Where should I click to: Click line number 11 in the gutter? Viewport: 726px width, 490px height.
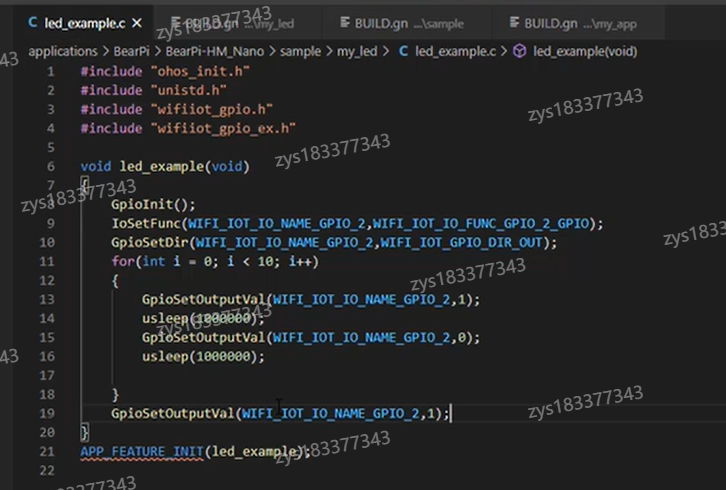47,261
